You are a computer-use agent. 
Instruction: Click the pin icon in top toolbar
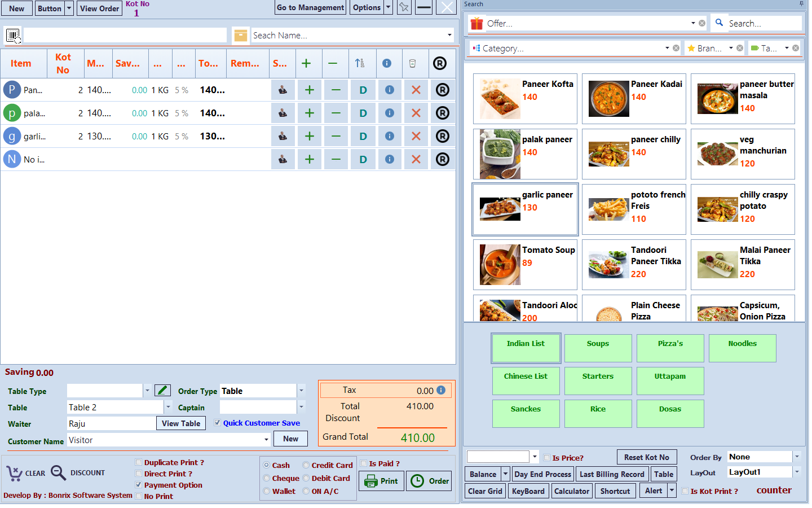tap(404, 7)
